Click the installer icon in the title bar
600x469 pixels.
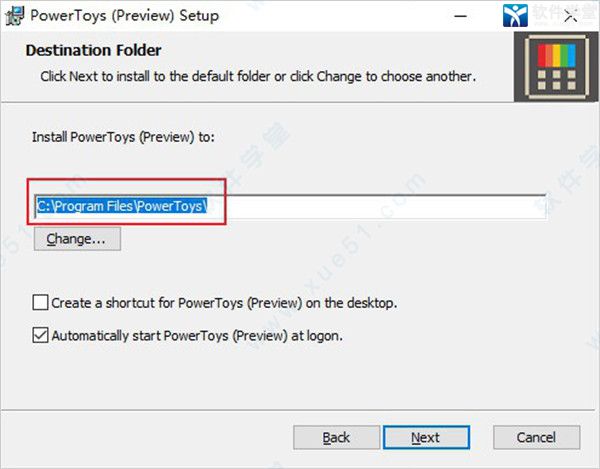coord(16,16)
